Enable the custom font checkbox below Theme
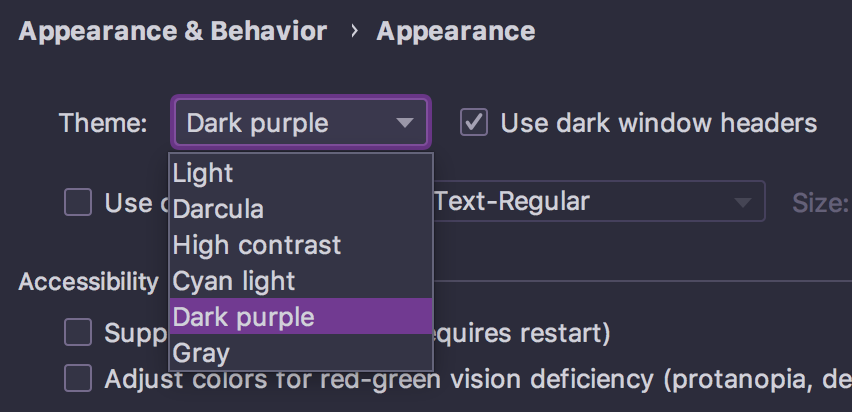Image resolution: width=852 pixels, height=412 pixels. click(78, 203)
